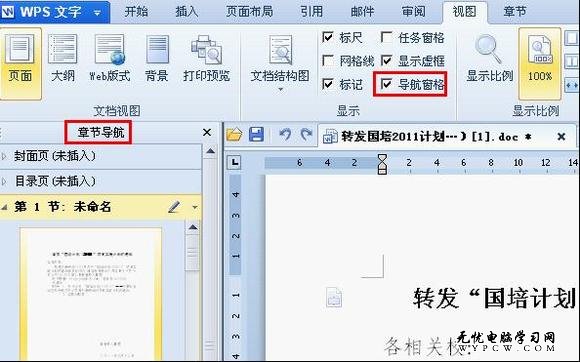Click the 第 1 节: 未命名 section row
This screenshot has width=580, height=362.
point(101,207)
